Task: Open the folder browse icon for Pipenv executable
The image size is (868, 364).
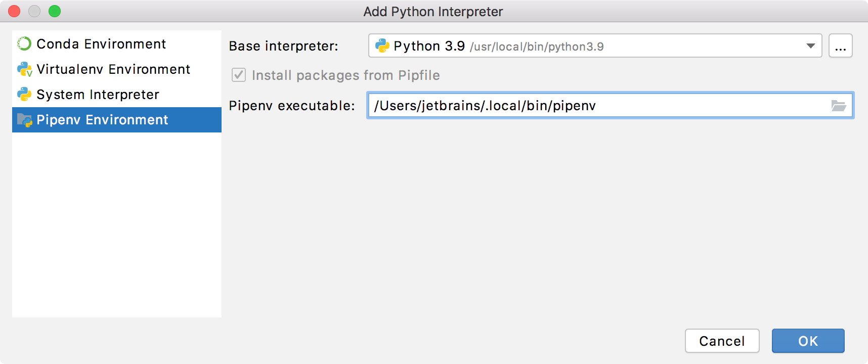Action: (x=839, y=106)
